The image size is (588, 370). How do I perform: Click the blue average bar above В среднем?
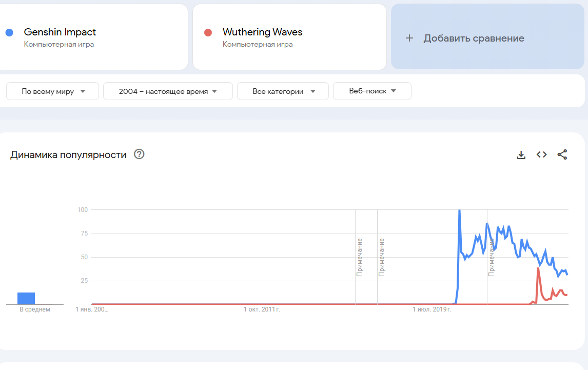26,298
